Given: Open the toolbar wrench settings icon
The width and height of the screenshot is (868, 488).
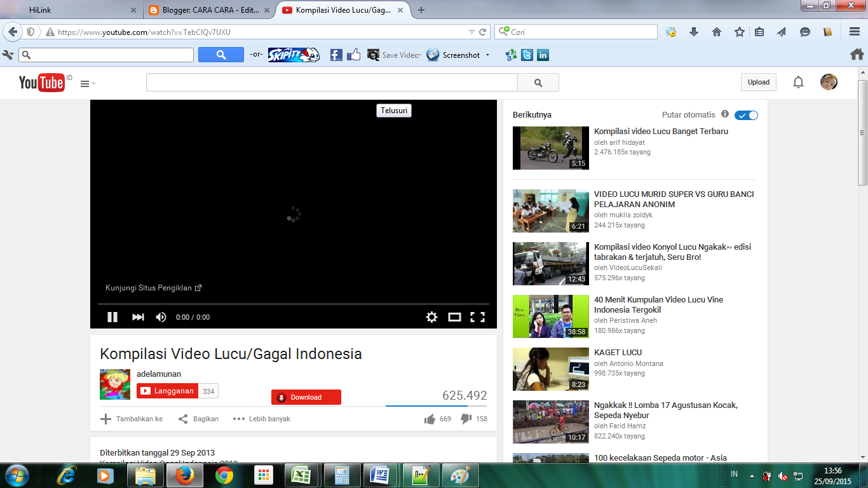Looking at the screenshot, I should tap(8, 55).
